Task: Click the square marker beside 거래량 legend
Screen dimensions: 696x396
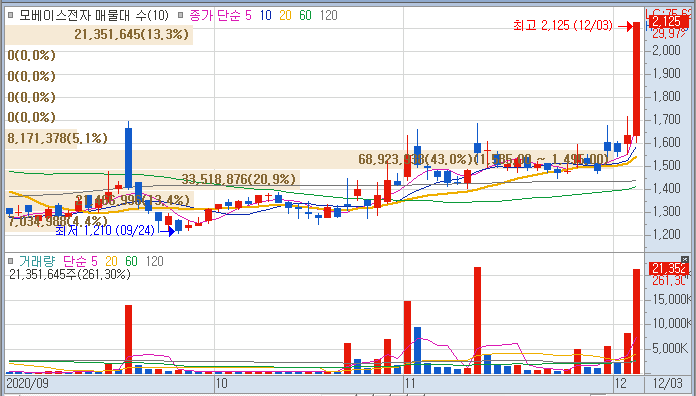Action: coord(11,261)
